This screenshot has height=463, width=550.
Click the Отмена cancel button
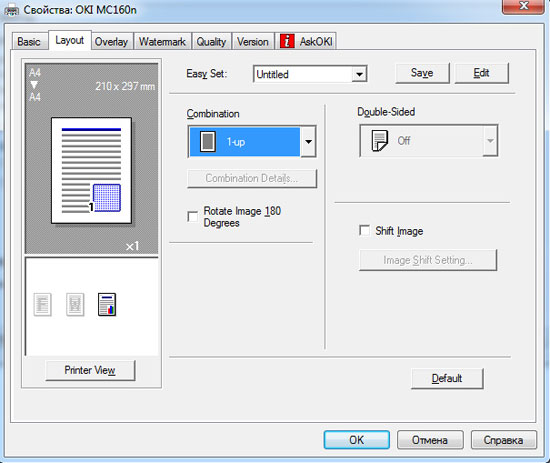pyautogui.click(x=430, y=440)
